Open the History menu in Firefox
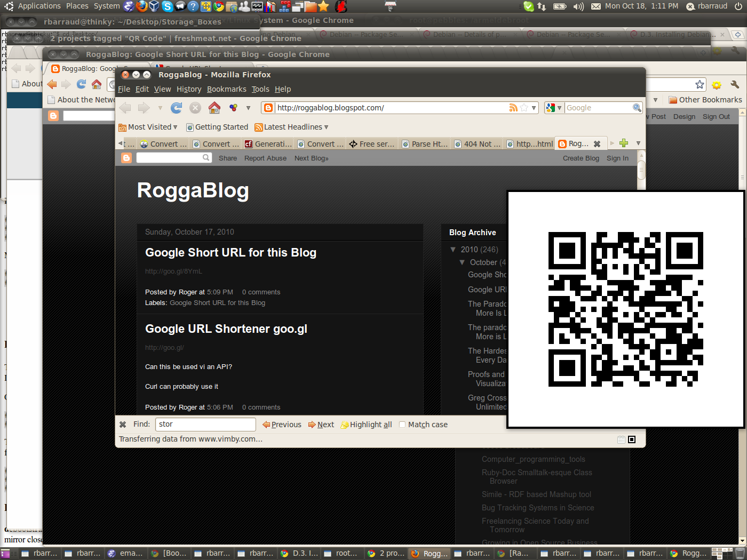The height and width of the screenshot is (560, 747). coord(189,89)
